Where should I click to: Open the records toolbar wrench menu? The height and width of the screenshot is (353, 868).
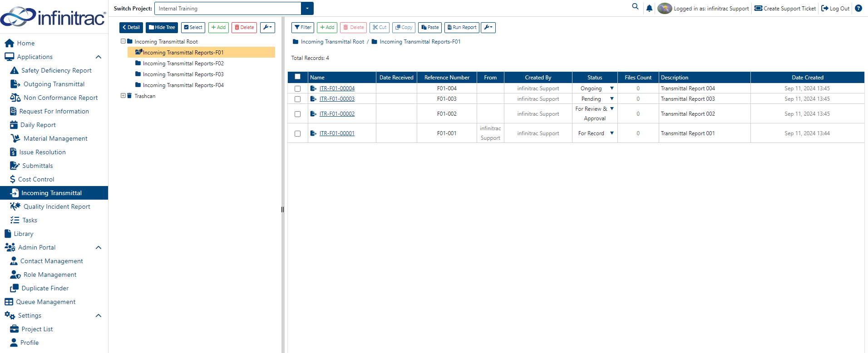[488, 28]
